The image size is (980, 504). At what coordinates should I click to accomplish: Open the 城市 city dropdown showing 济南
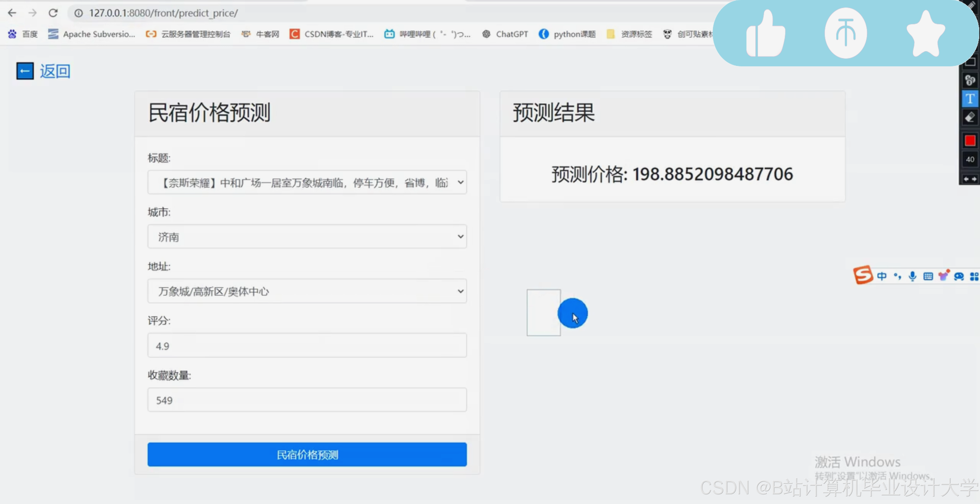pos(307,237)
